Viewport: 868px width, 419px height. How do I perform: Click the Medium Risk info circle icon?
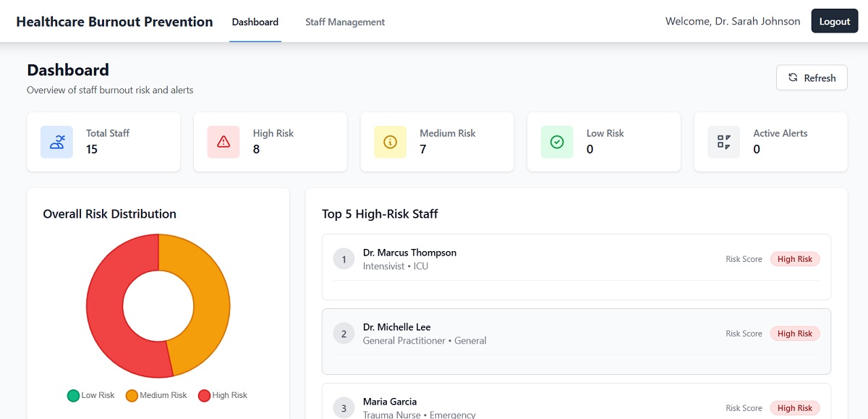(x=391, y=142)
